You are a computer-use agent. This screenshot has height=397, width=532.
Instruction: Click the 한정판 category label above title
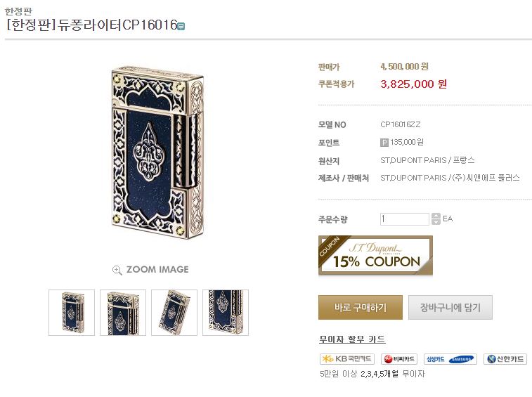[x=18, y=11]
